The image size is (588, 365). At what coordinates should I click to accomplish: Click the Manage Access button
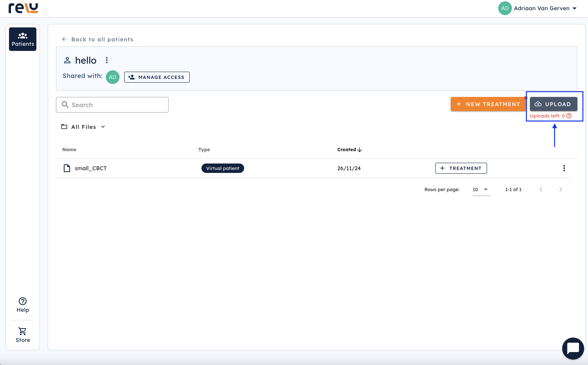pyautogui.click(x=157, y=77)
